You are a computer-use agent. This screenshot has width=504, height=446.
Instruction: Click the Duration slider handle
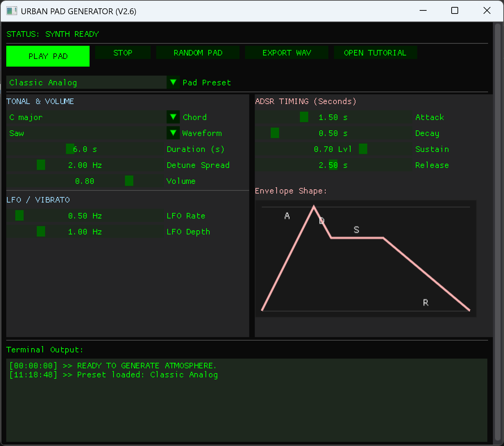70,149
